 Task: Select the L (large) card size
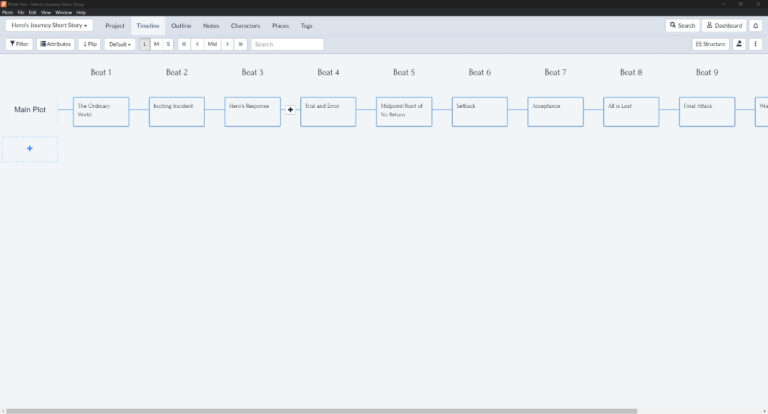[x=144, y=44]
